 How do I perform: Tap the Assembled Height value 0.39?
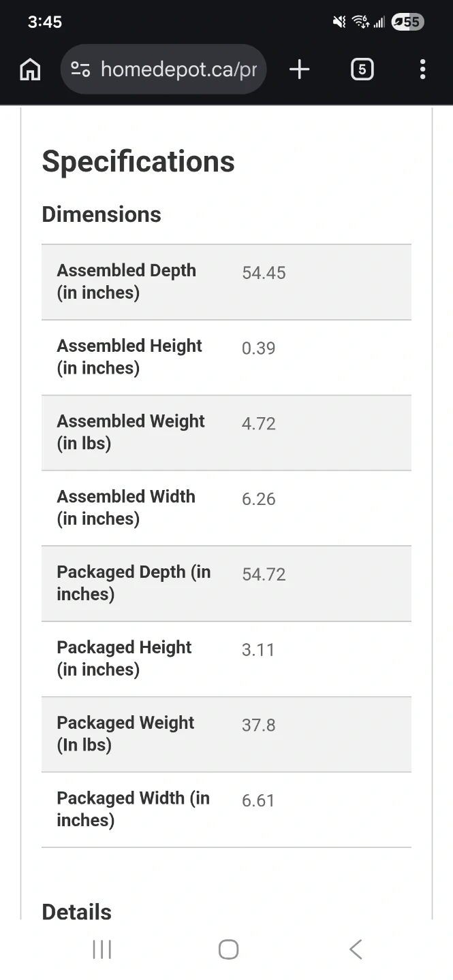(259, 348)
